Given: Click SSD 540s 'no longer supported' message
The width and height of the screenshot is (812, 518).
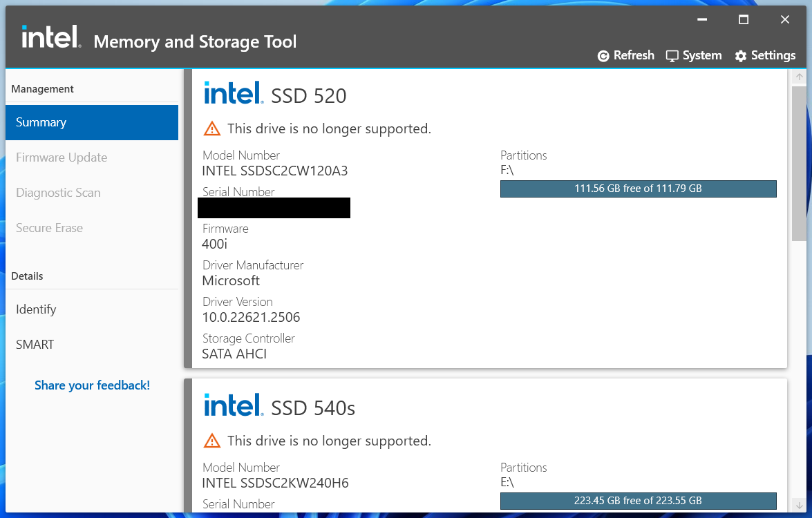Looking at the screenshot, I should pos(329,441).
